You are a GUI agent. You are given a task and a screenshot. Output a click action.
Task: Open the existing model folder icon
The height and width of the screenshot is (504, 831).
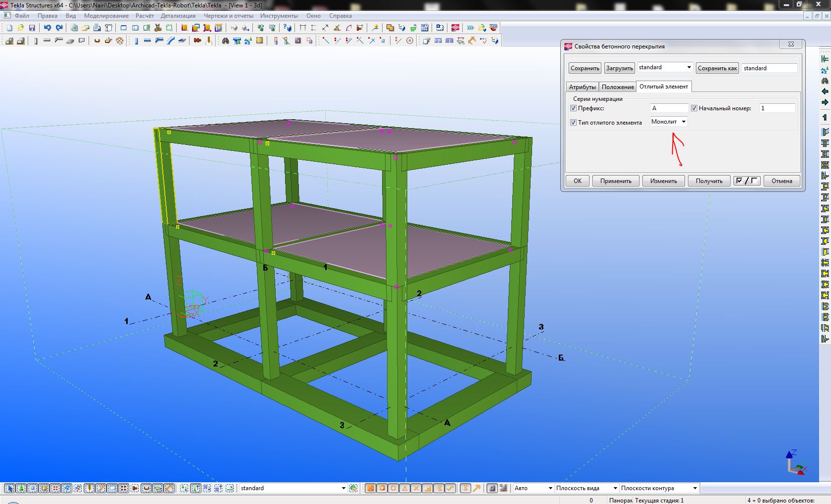[x=21, y=28]
